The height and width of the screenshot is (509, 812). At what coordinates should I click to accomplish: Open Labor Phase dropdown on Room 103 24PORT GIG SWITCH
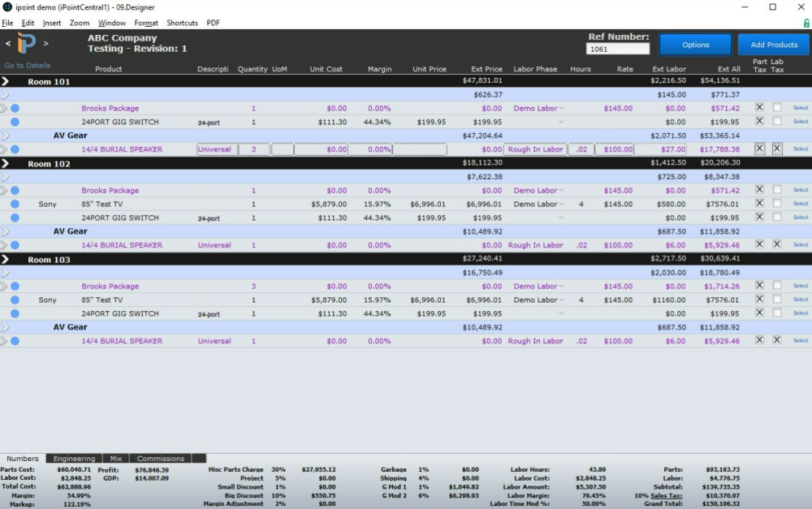pos(561,313)
